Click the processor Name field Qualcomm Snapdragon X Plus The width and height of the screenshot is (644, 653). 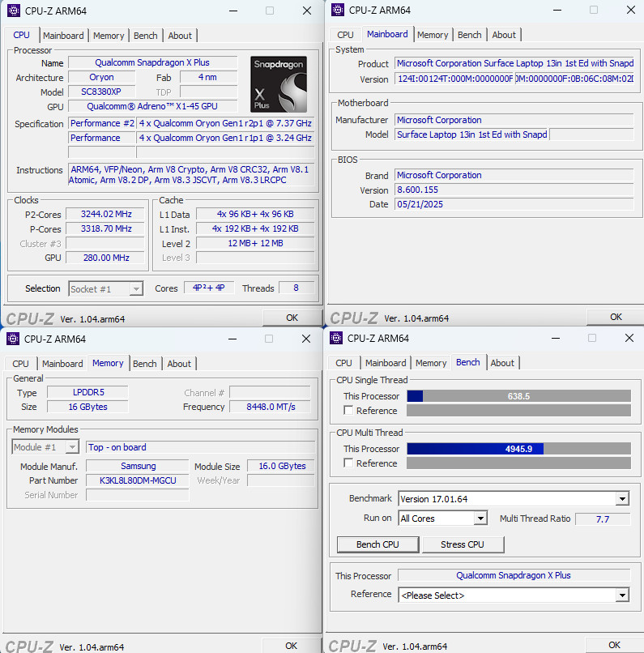[152, 62]
